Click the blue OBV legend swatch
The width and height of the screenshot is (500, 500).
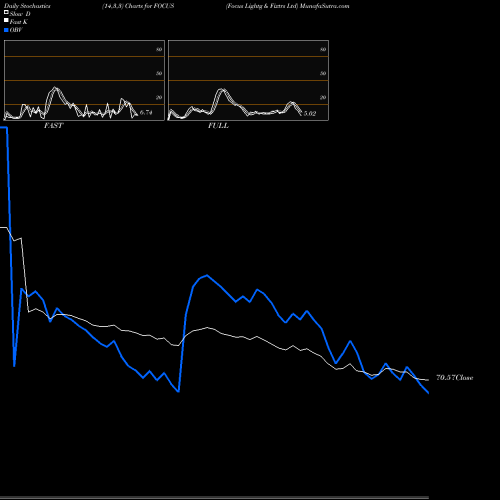pos(6,30)
